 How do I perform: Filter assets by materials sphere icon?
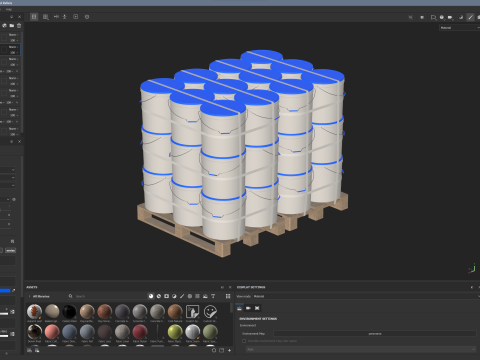pyautogui.click(x=151, y=296)
